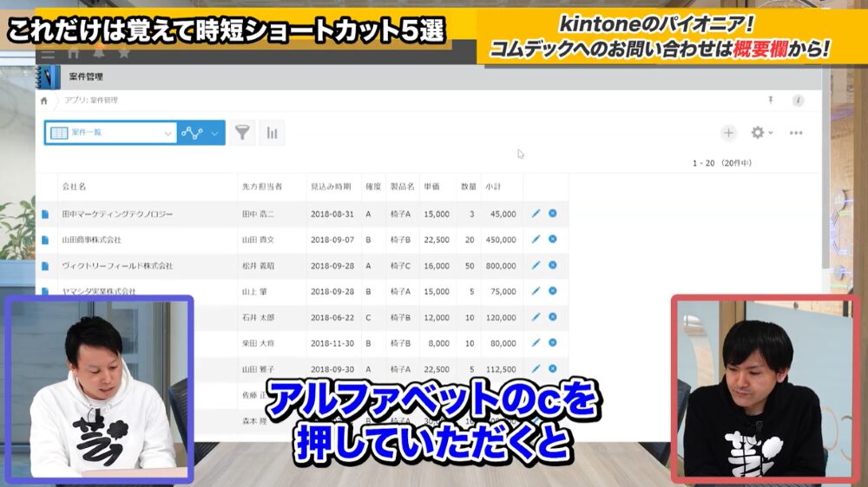Viewport: 868px width, 487px height.
Task: Sort by 先方担当者 column header
Action: click(x=262, y=187)
